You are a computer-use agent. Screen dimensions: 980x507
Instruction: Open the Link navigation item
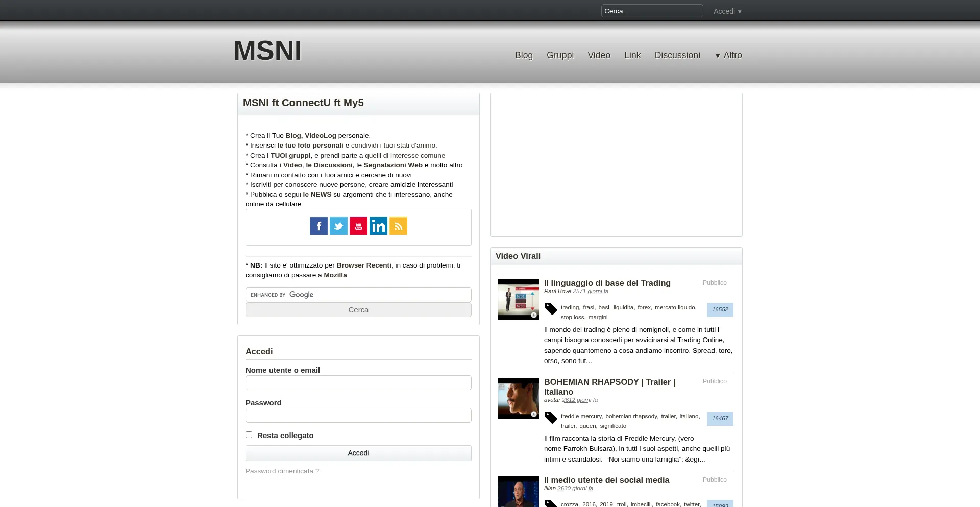tap(632, 55)
